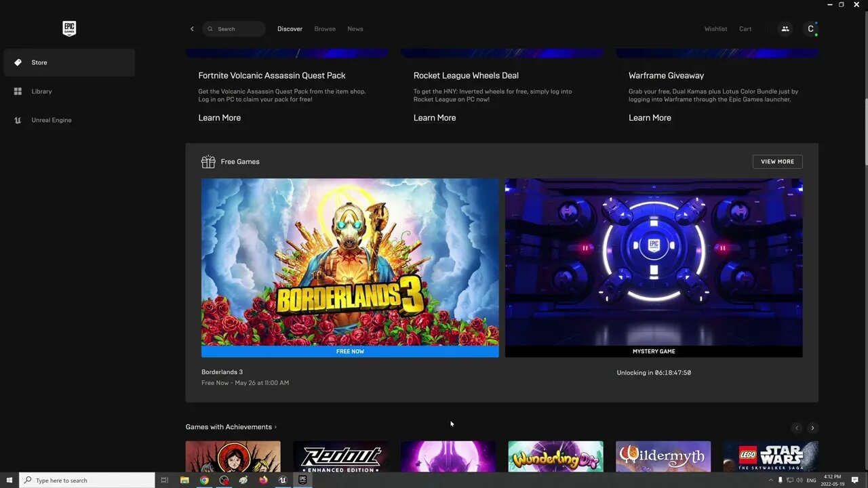Click the Warframe Giveaway title
This screenshot has width=868, height=488.
click(x=666, y=75)
